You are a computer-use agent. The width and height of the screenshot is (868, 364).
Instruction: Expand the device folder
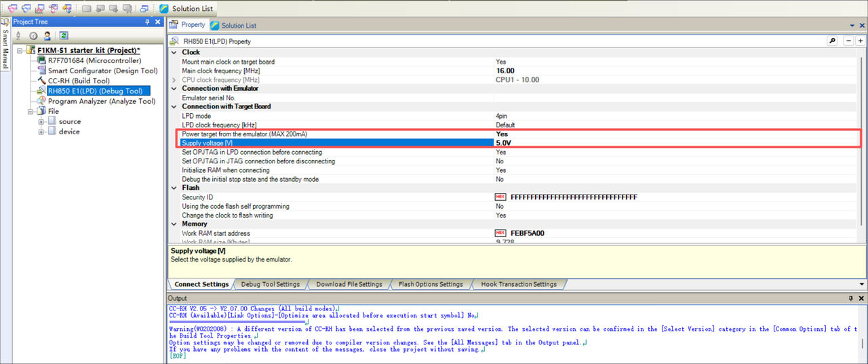point(41,132)
